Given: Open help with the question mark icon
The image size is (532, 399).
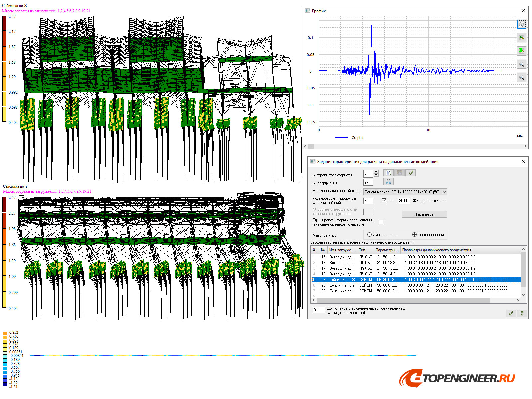Looking at the screenshot, I should pyautogui.click(x=522, y=313).
